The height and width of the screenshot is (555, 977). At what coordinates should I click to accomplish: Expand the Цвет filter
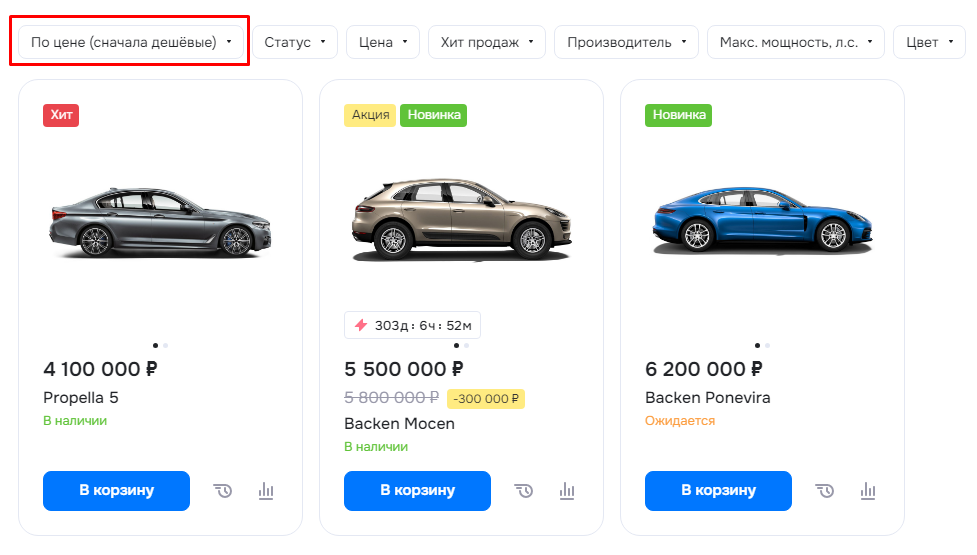tap(929, 42)
